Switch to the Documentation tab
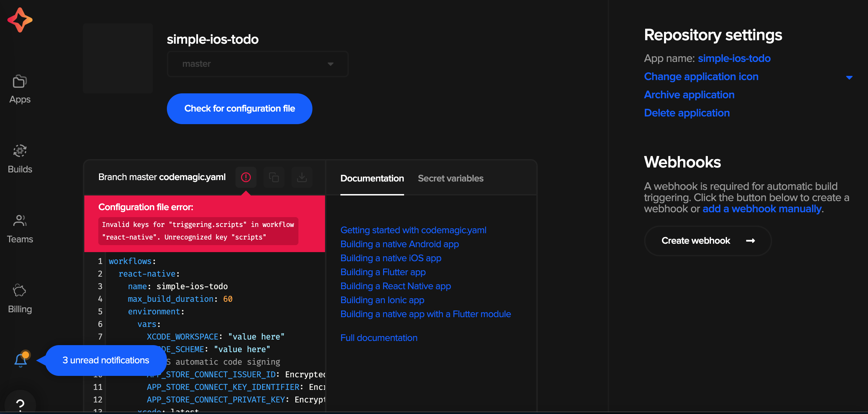This screenshot has height=414, width=868. pyautogui.click(x=372, y=178)
